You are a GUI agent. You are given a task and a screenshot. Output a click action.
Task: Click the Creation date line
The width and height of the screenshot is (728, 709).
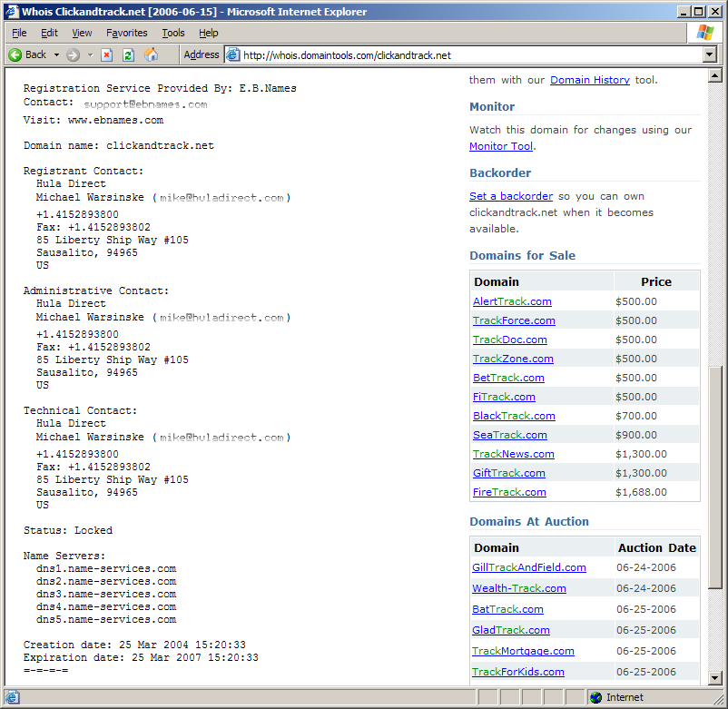click(134, 645)
